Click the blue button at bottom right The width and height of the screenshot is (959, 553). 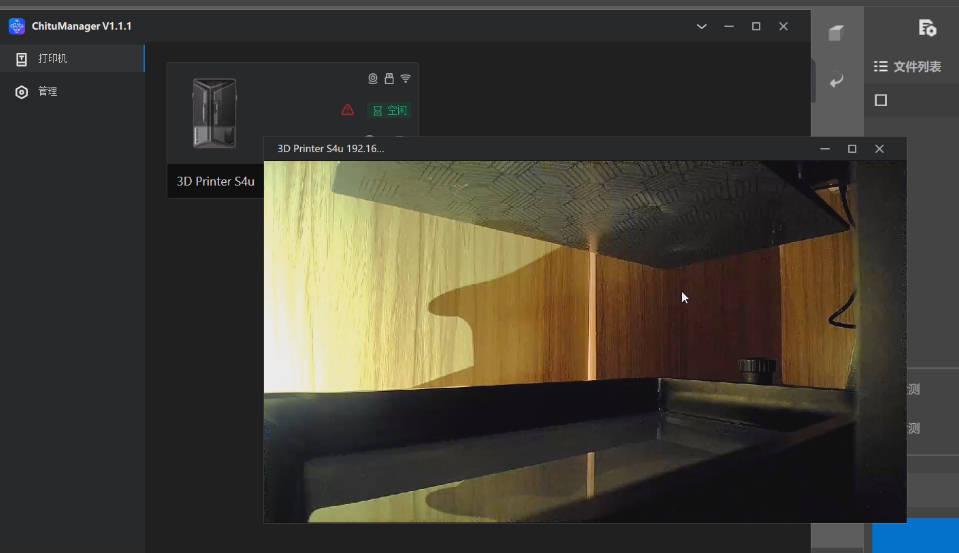pos(915,535)
